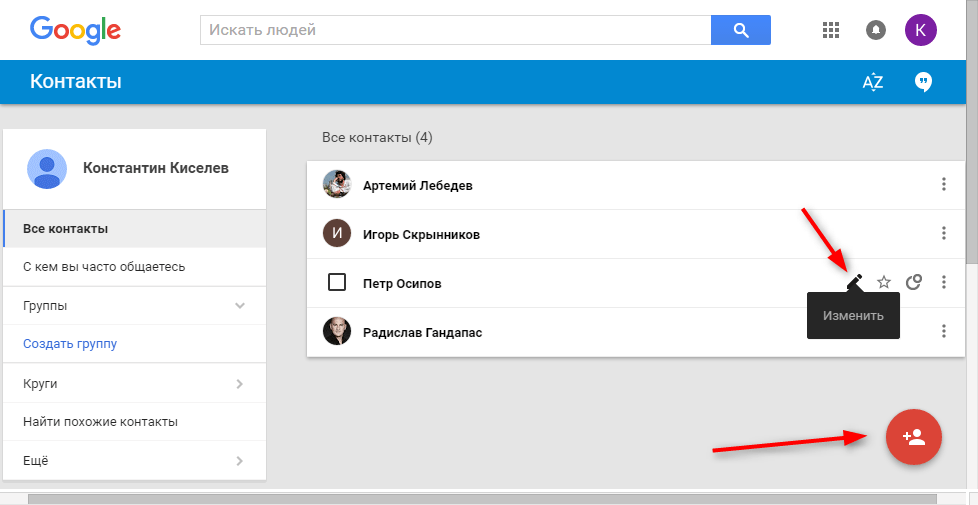Click the Искать людей search field

(x=455, y=30)
